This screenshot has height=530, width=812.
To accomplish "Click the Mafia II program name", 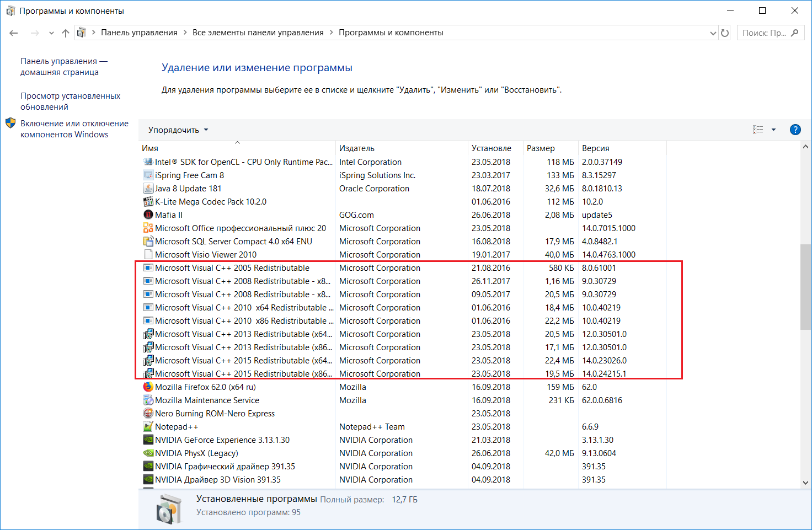I will pos(169,215).
